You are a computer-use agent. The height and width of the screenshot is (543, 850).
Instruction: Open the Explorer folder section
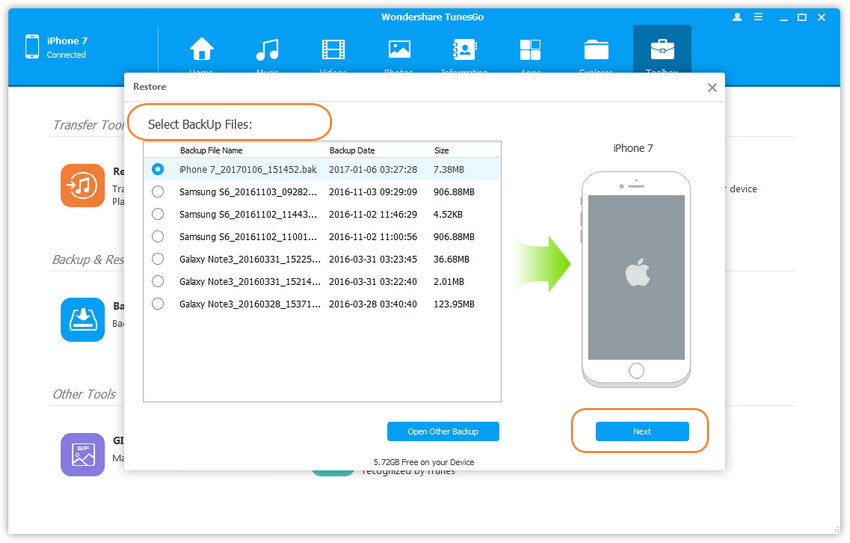596,50
